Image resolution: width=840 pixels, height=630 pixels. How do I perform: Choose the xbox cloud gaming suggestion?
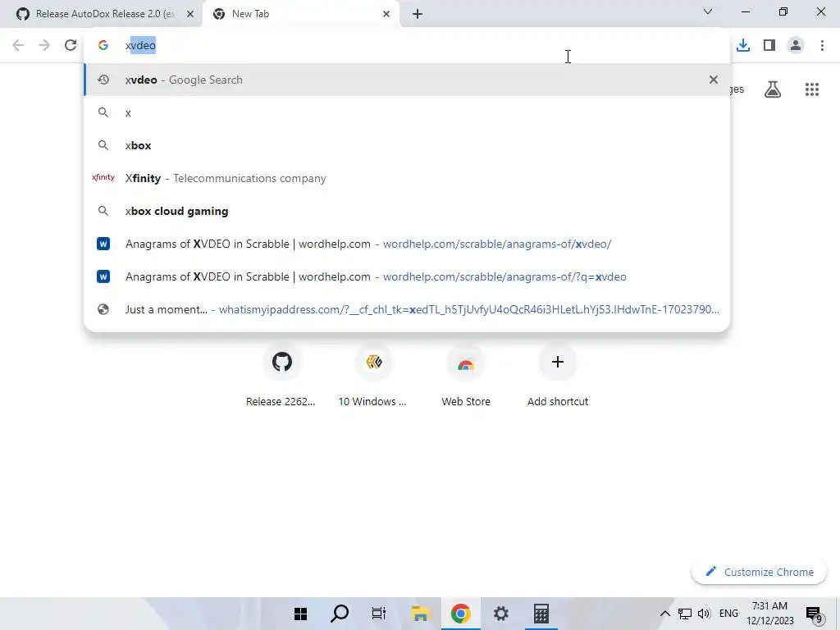point(407,211)
